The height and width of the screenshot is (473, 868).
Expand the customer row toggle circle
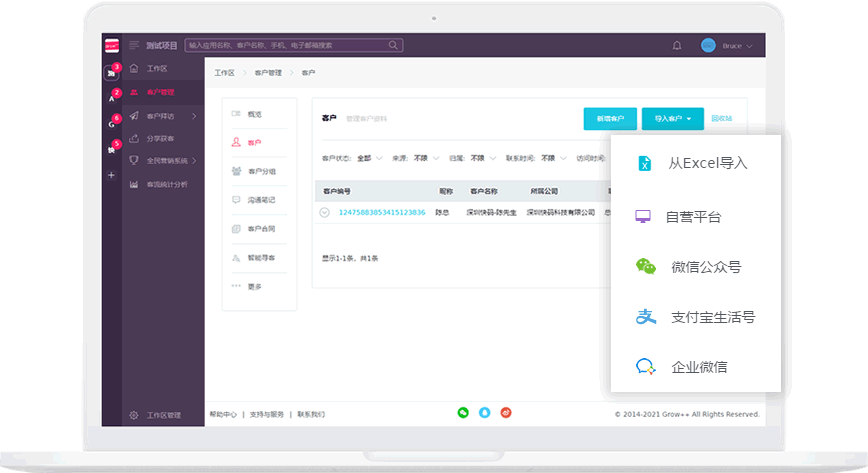click(324, 212)
